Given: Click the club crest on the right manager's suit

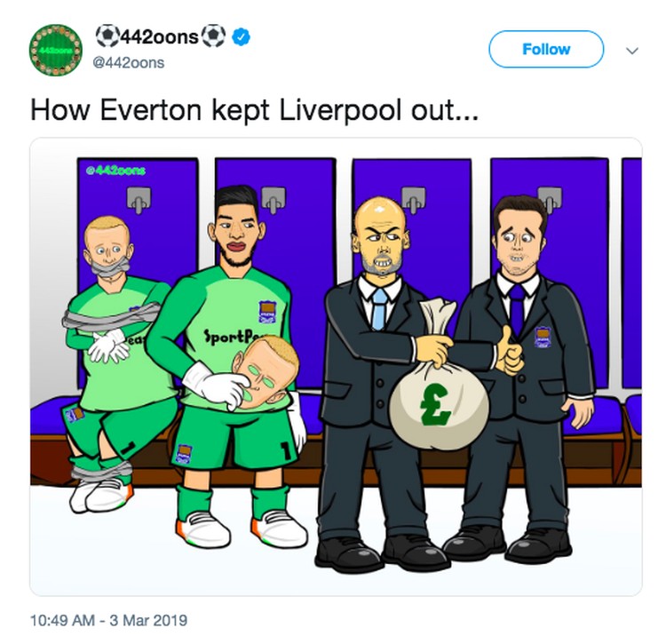Looking at the screenshot, I should (x=543, y=338).
